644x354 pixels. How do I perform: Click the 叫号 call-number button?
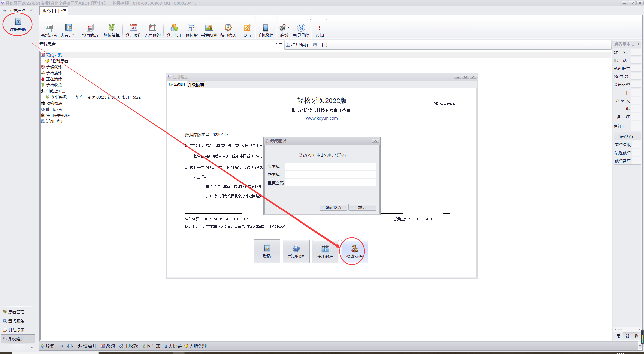(320, 45)
